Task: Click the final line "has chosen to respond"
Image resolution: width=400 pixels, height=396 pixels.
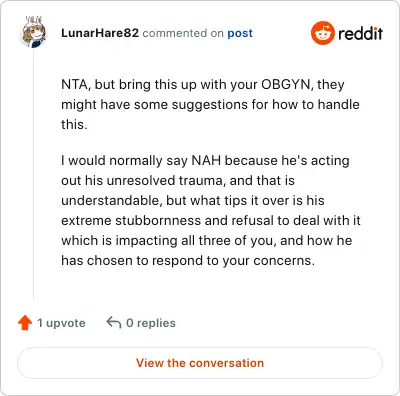Action: pyautogui.click(x=188, y=261)
